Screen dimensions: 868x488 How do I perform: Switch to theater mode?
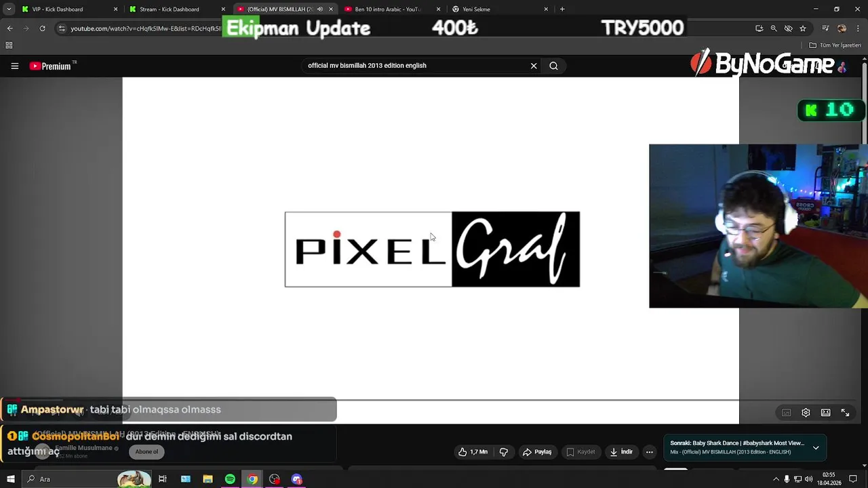825,413
